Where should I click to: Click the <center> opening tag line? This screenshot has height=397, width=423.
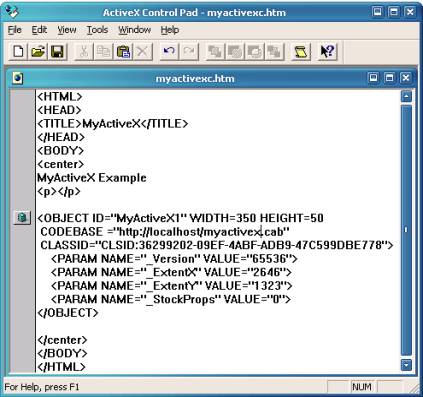tap(60, 164)
